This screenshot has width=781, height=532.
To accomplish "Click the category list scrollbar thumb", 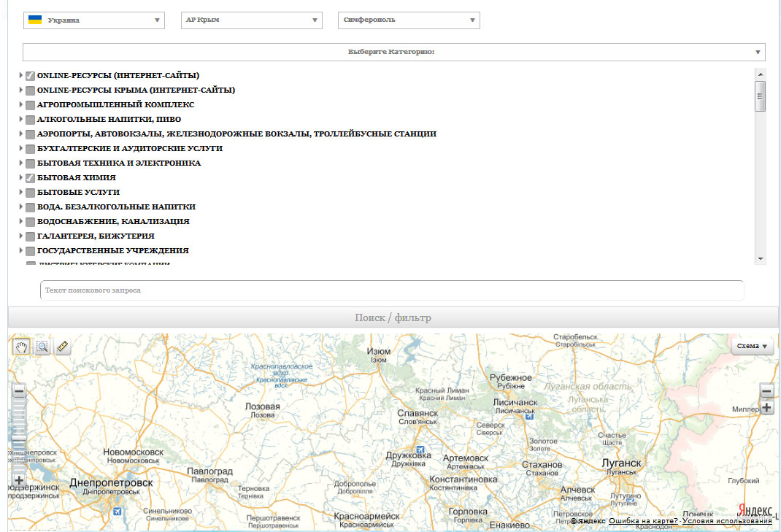I will point(760,96).
